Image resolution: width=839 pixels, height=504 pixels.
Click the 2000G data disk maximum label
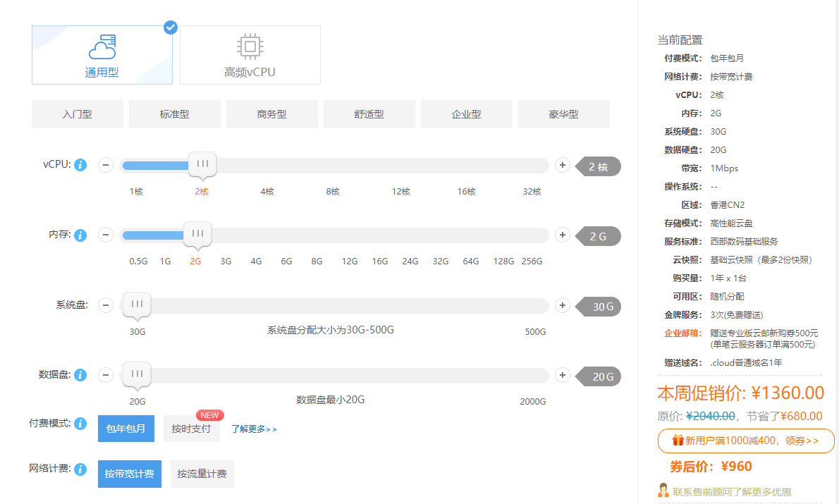tap(533, 401)
